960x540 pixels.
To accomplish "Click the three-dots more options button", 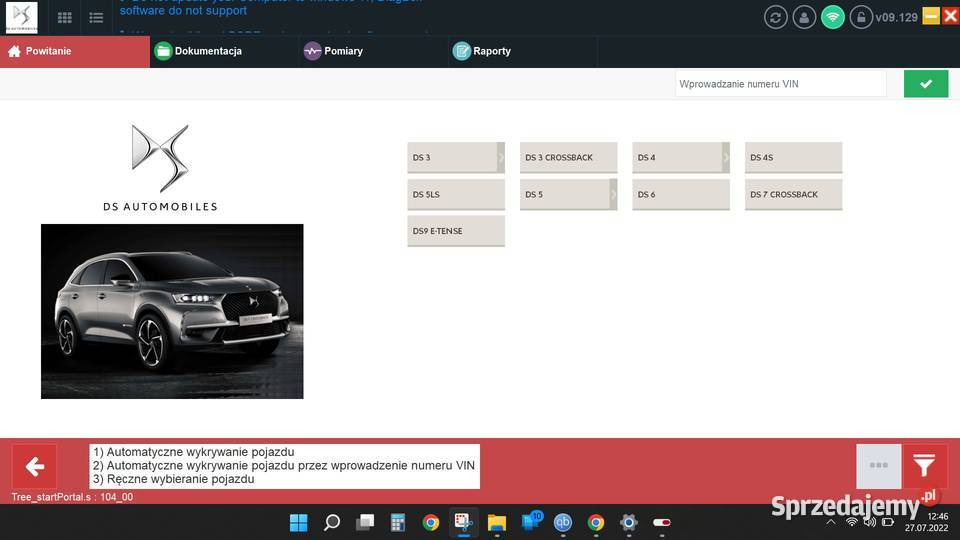I will point(879,466).
